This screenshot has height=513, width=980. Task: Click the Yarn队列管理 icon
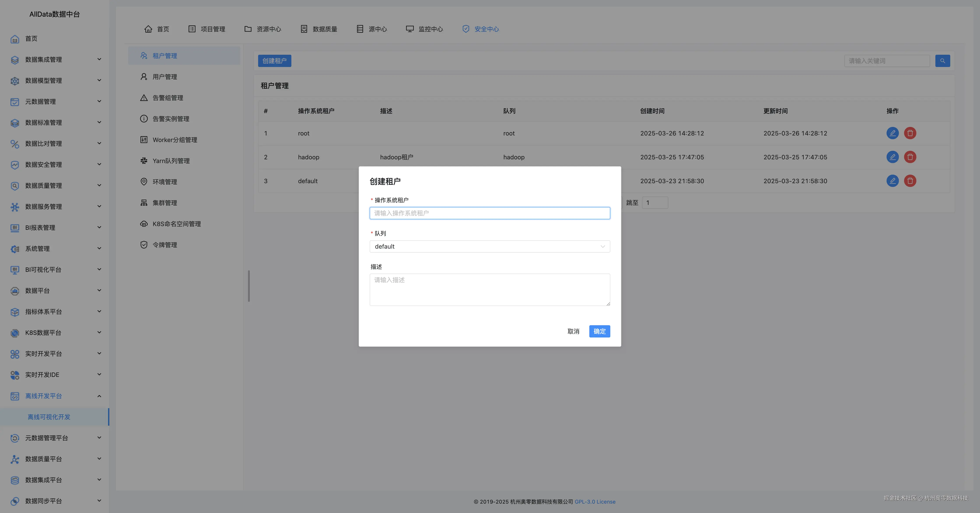click(144, 161)
